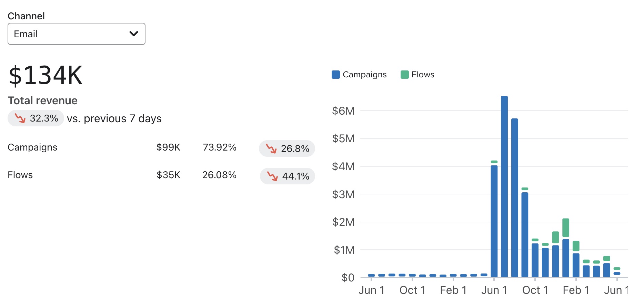The height and width of the screenshot is (308, 644).
Task: Toggle Flows series via legend label
Action: (423, 75)
